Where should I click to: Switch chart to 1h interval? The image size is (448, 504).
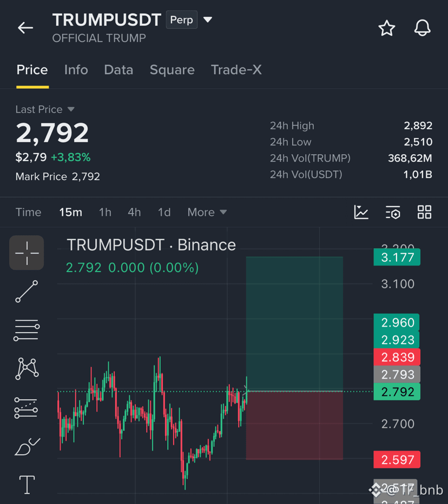click(x=105, y=212)
